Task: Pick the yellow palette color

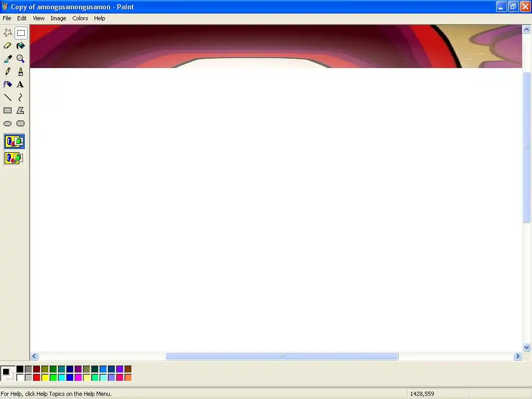Action: 45,377
